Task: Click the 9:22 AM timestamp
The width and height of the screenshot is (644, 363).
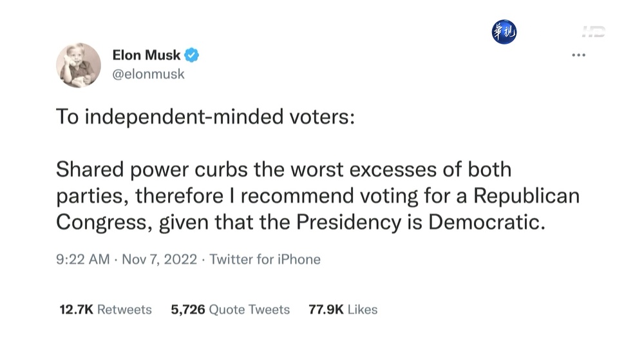Action: coord(82,259)
